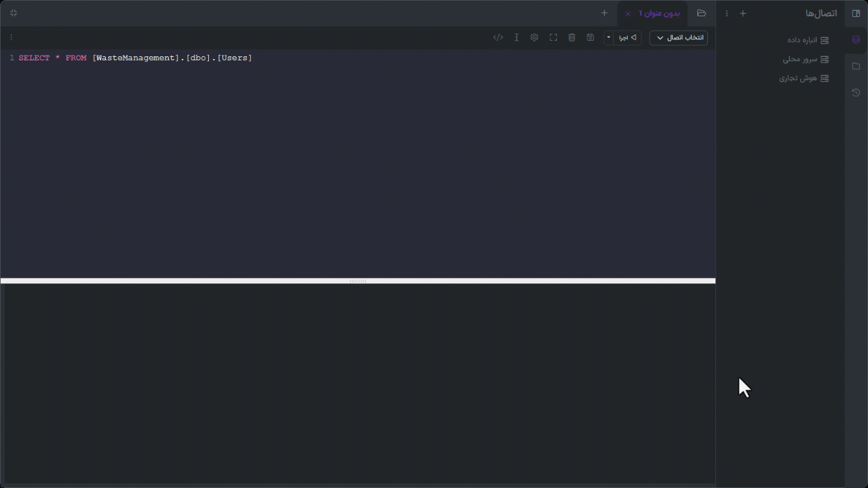Click the trash icon to clear query
This screenshot has width=868, height=488.
tap(572, 38)
